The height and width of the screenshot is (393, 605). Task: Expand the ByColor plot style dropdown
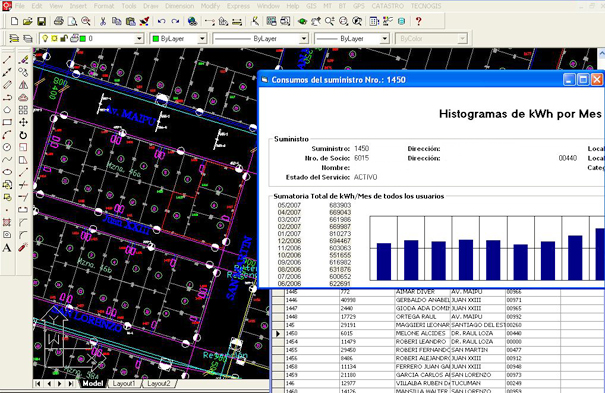tap(462, 39)
